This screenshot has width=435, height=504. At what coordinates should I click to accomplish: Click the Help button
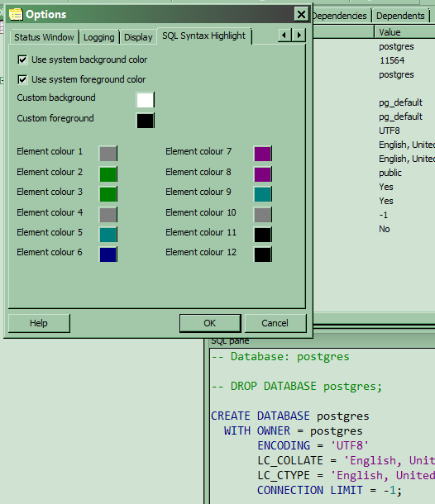pyautogui.click(x=39, y=323)
